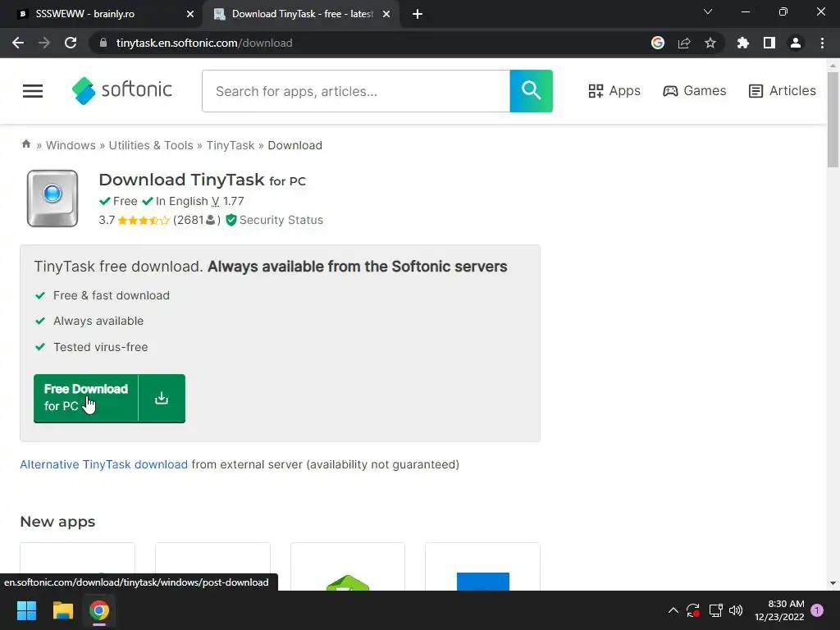The width and height of the screenshot is (840, 630).
Task: Click the address bar URL
Action: pos(204,43)
